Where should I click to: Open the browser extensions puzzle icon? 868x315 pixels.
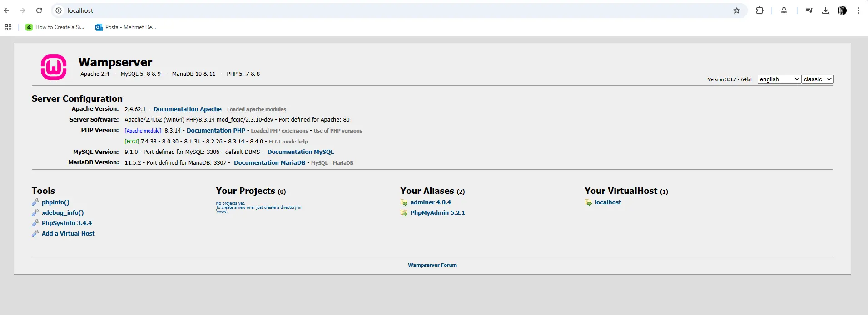pos(759,10)
